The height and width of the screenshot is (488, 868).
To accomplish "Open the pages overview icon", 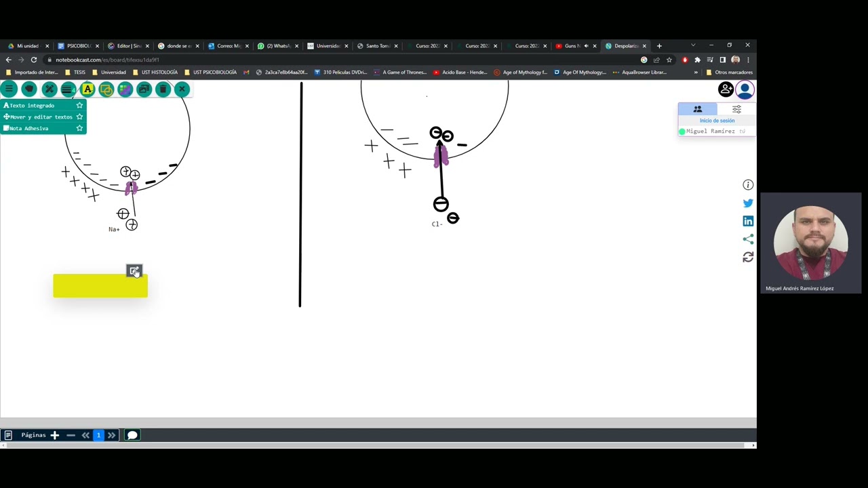I will pyautogui.click(x=8, y=435).
